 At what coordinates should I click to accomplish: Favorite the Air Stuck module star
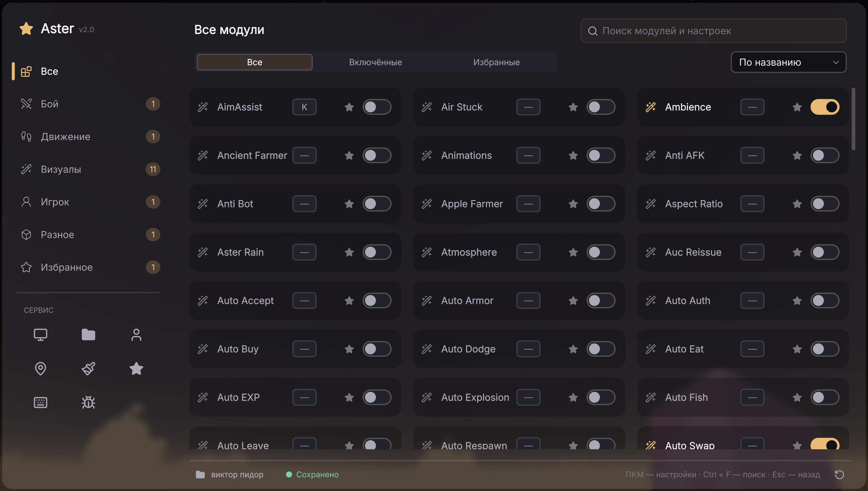click(573, 107)
